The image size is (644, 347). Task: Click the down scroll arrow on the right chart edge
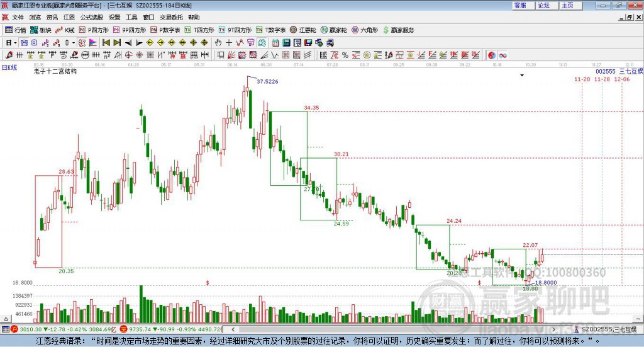[x=638, y=319]
